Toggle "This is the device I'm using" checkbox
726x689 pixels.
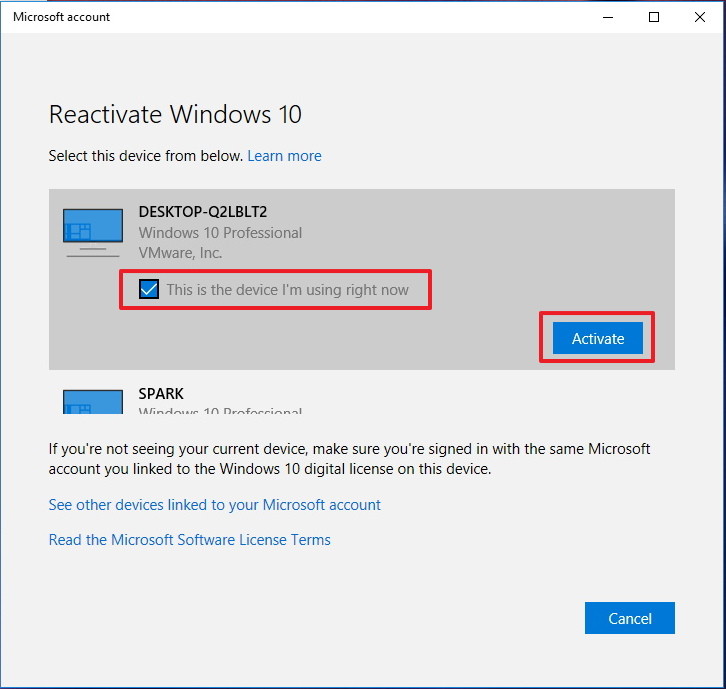click(x=149, y=289)
